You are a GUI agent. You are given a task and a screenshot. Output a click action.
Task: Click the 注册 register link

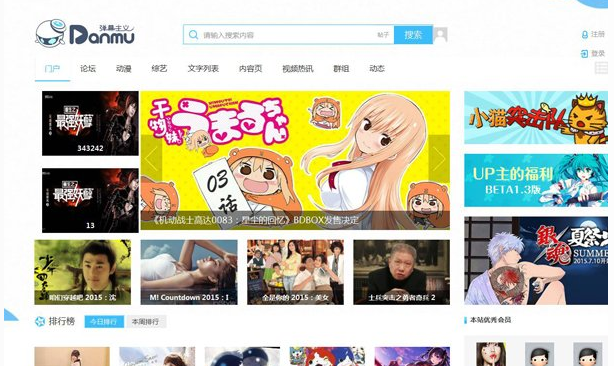click(598, 34)
